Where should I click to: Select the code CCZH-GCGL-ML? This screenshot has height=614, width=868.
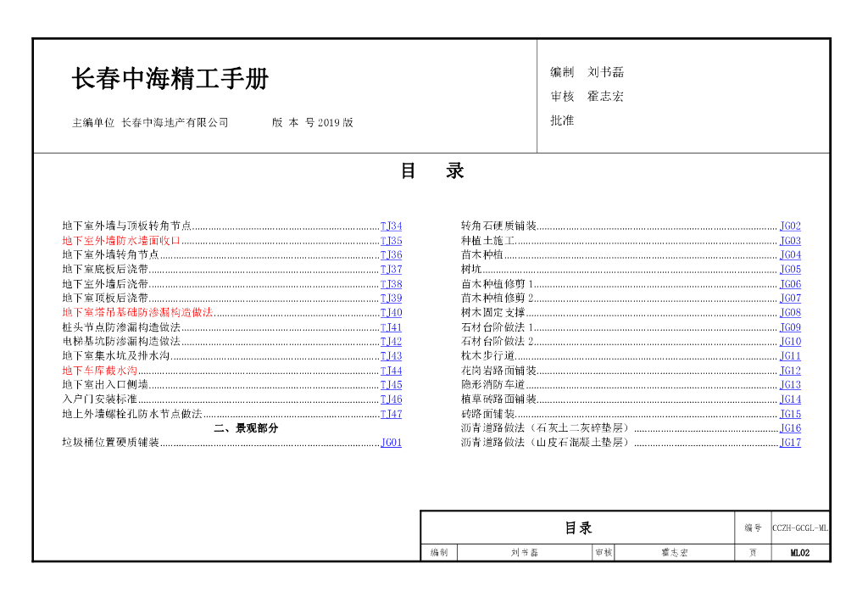[x=800, y=528]
